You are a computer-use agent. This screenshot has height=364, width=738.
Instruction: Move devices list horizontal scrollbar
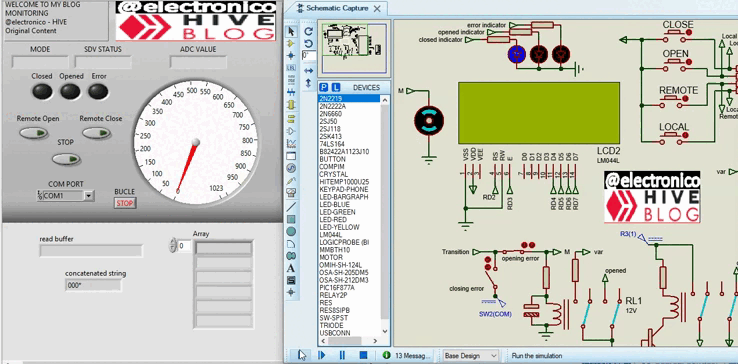pos(345,341)
